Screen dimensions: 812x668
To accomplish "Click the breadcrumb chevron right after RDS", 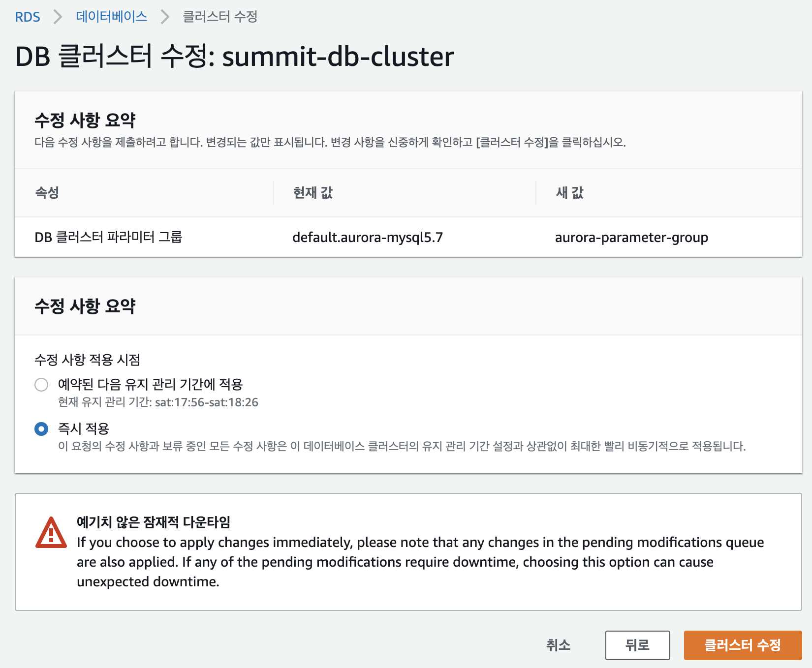I will 58,17.
